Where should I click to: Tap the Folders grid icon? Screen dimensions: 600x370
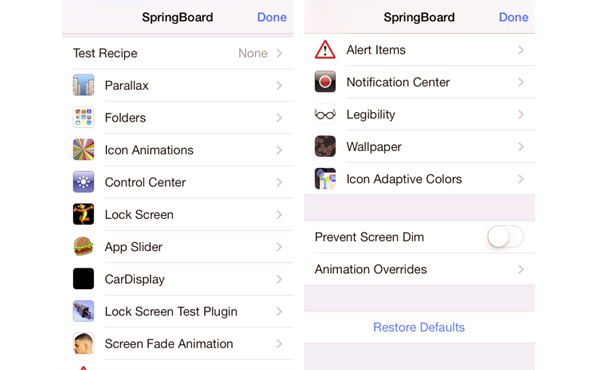pyautogui.click(x=83, y=117)
